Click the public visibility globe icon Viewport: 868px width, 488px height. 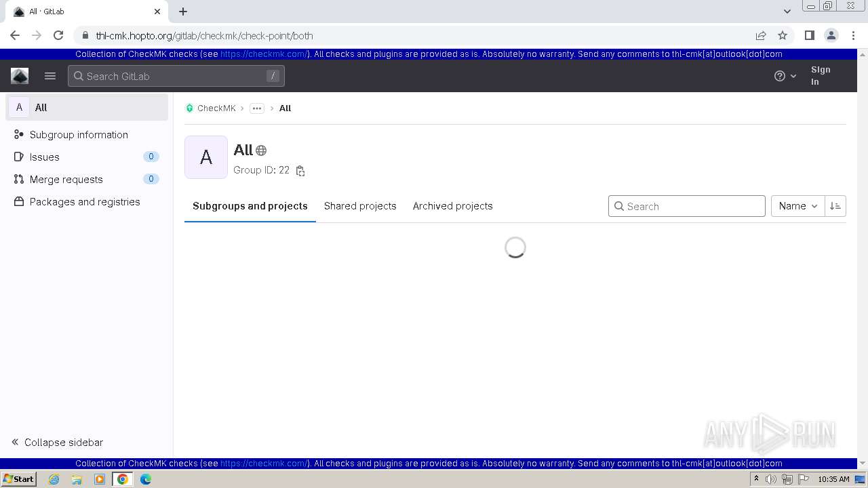point(261,150)
